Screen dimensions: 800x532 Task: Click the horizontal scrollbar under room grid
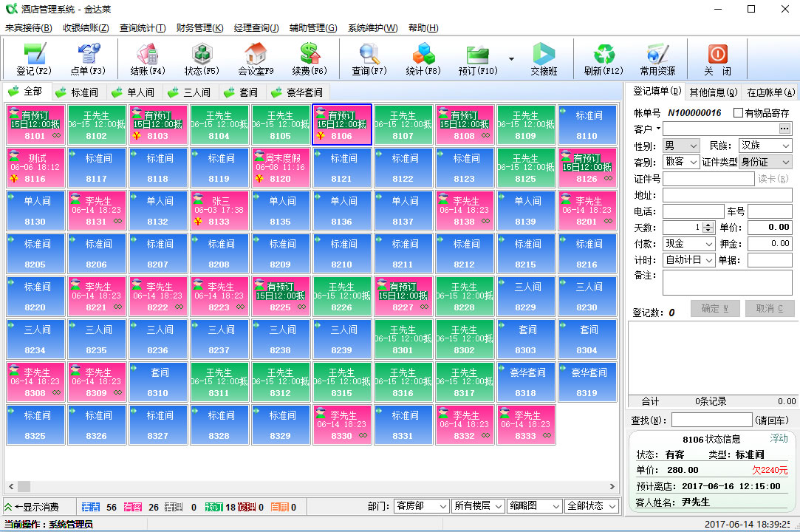[x=310, y=486]
